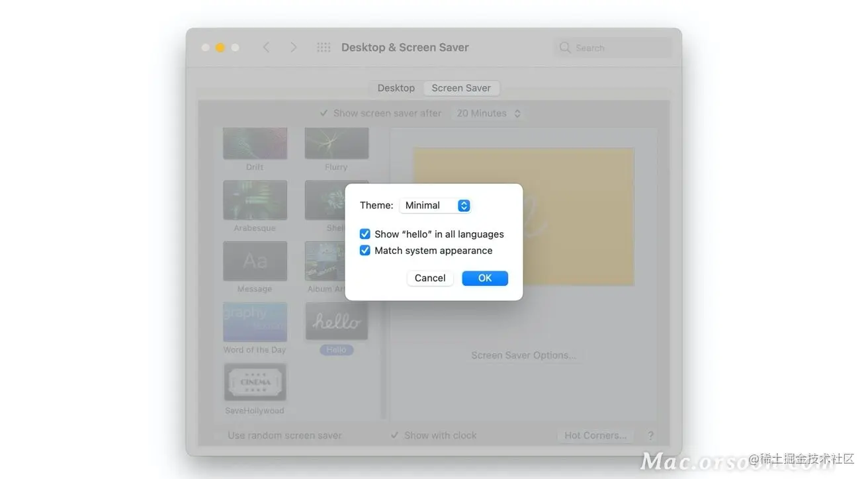Toggle Show with clock checkbox

[x=395, y=435]
